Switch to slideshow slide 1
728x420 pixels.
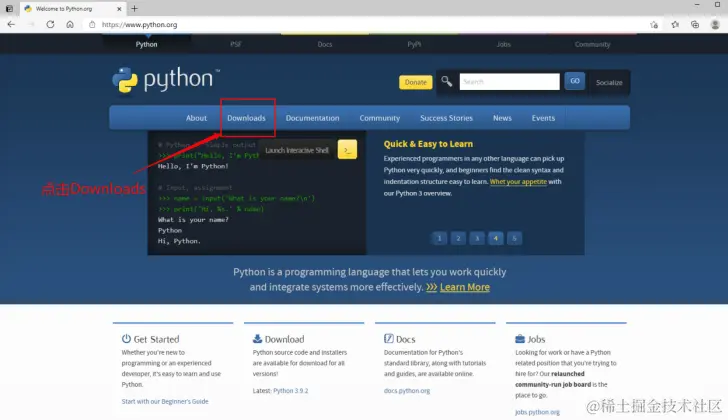tap(439, 238)
